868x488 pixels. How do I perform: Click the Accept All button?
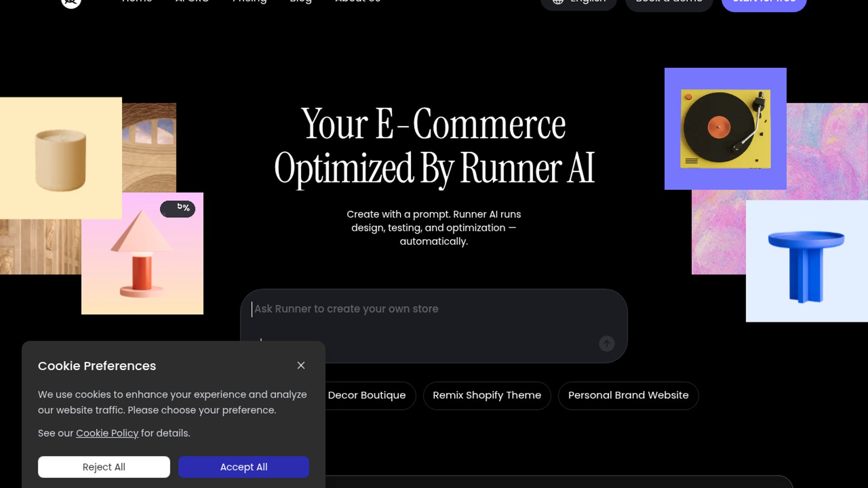(x=244, y=467)
